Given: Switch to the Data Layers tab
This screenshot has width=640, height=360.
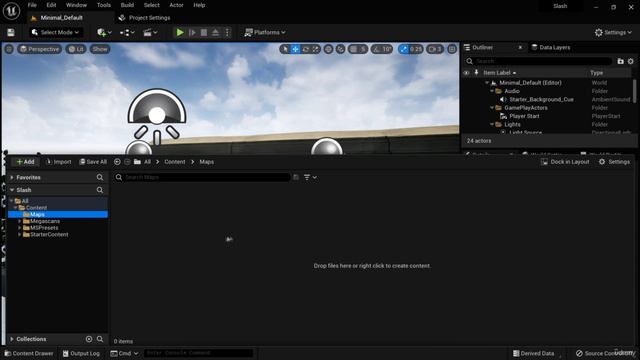Looking at the screenshot, I should pyautogui.click(x=551, y=47).
